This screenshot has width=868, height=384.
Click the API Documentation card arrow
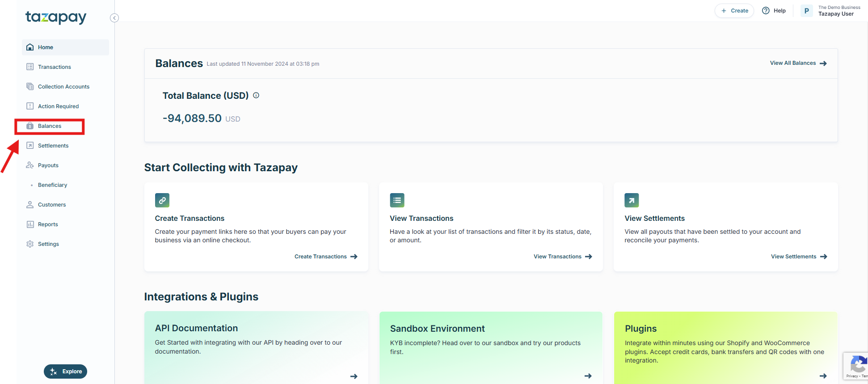pyautogui.click(x=354, y=376)
